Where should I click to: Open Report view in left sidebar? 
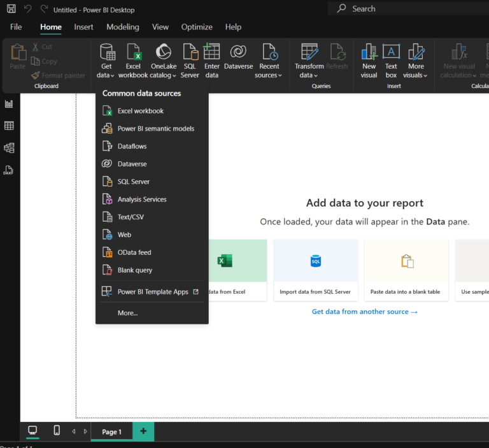[x=9, y=104]
